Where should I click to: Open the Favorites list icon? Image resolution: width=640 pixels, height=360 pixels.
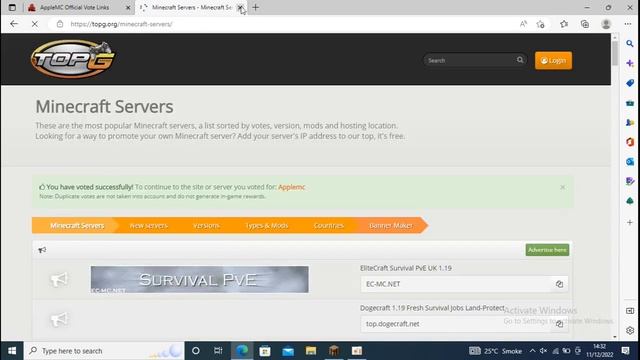564,24
